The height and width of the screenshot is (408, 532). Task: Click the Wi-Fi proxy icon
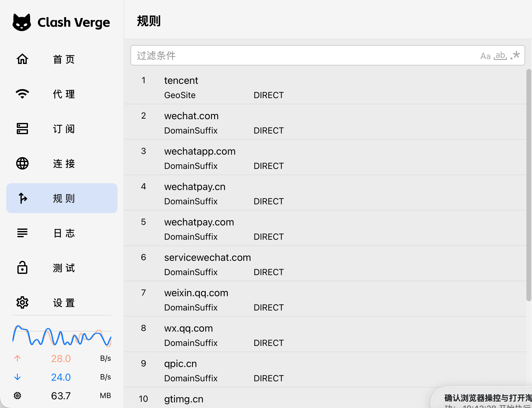click(22, 94)
